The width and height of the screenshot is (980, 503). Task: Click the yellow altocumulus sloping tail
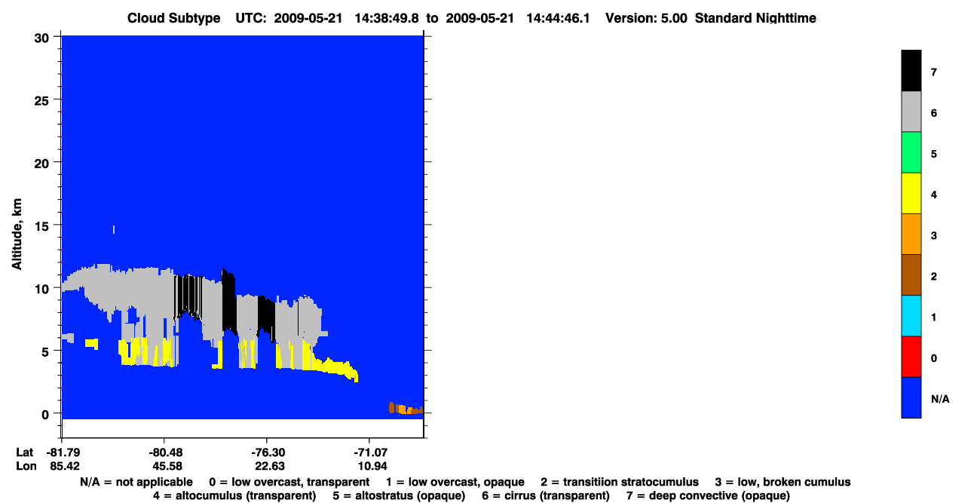(335, 368)
